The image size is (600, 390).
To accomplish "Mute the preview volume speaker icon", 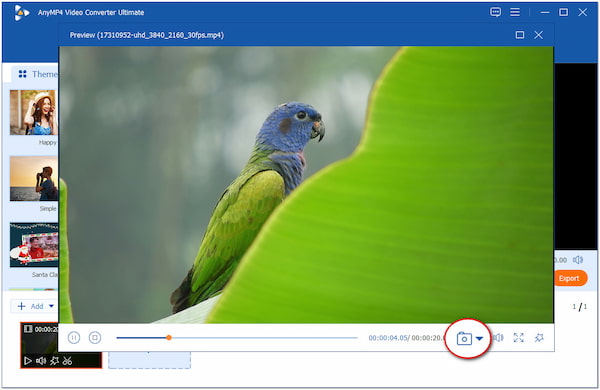I will tap(498, 338).
